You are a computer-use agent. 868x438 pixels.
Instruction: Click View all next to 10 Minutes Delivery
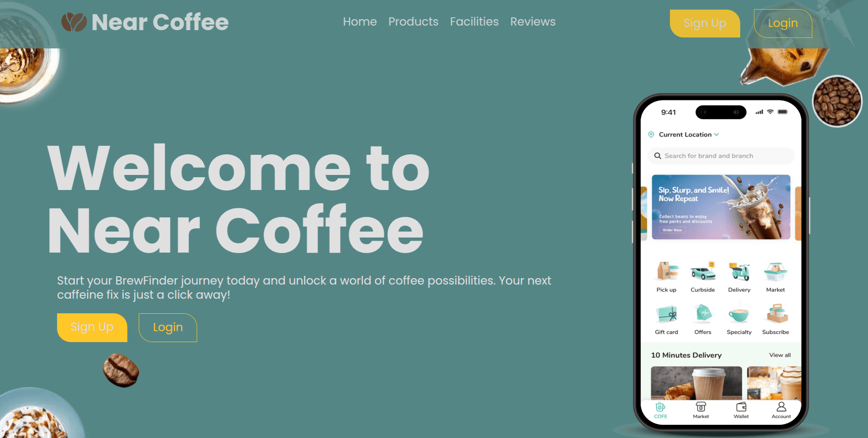780,355
